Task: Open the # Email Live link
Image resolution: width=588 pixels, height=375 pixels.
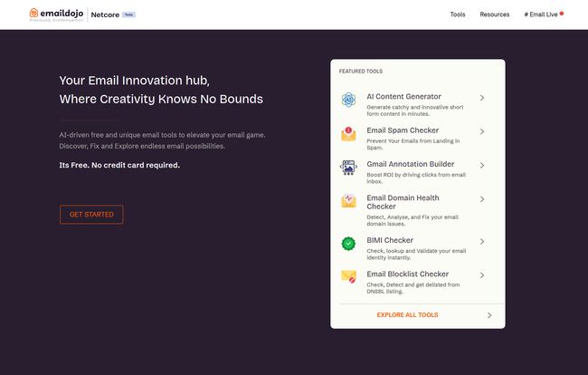Action: coord(541,14)
